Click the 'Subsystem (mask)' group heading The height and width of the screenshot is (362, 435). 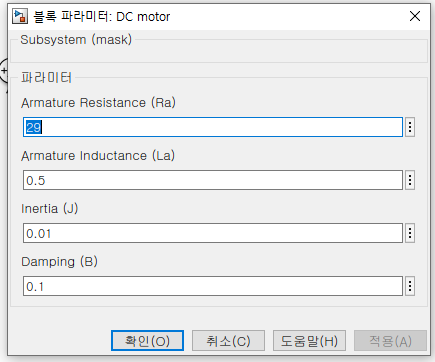(76, 40)
